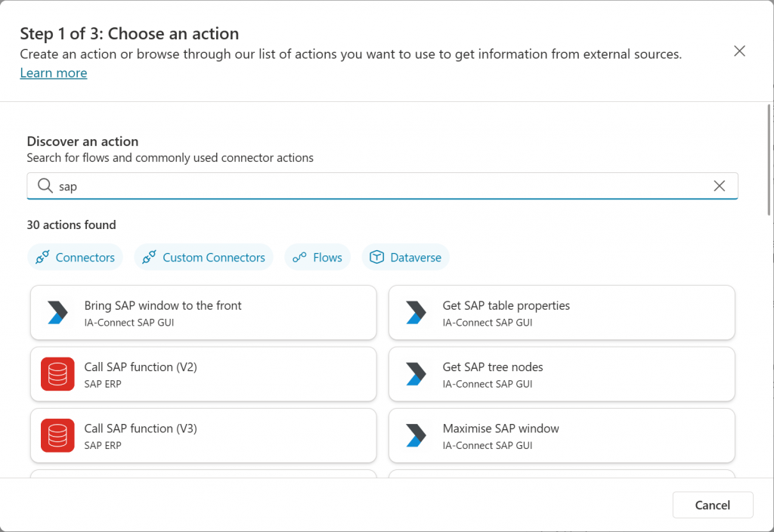Click IA-Connect icon beside Get SAP tree nodes
Image resolution: width=774 pixels, height=532 pixels.
click(416, 373)
